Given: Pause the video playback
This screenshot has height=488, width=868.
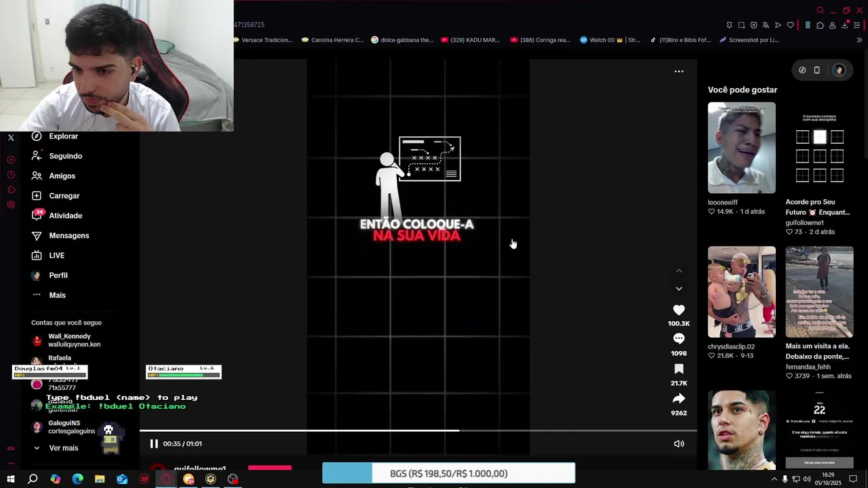Looking at the screenshot, I should (154, 444).
